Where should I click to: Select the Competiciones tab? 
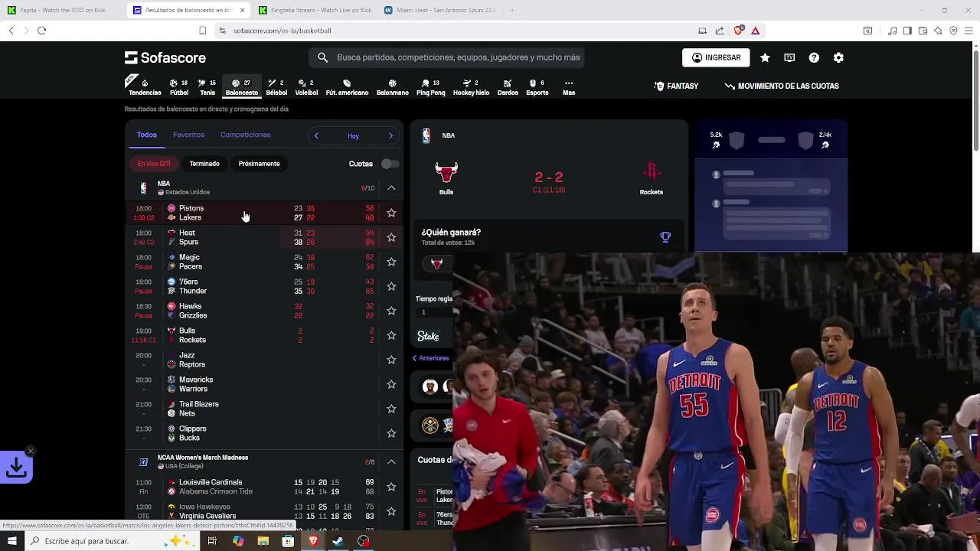click(x=245, y=135)
